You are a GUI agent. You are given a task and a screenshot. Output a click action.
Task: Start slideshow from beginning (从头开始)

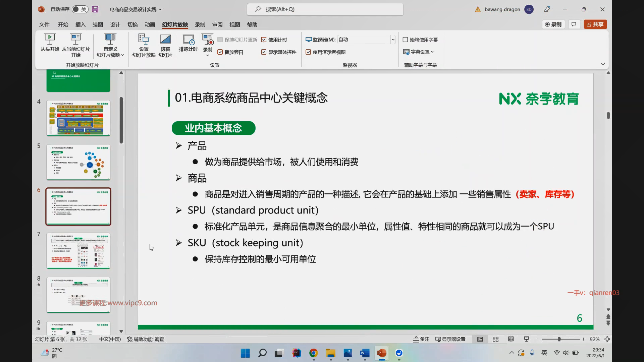pos(50,40)
